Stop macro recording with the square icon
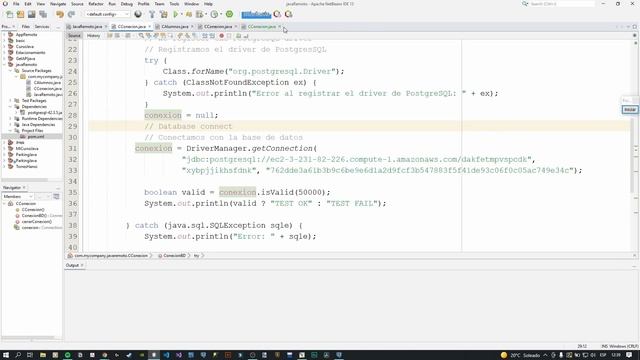 tap(229, 36)
